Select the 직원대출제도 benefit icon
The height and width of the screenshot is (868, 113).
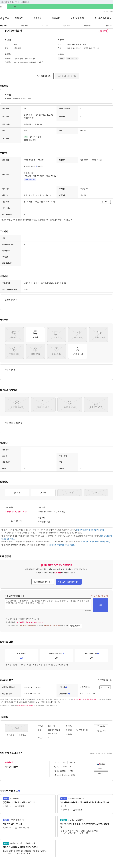coord(35,351)
